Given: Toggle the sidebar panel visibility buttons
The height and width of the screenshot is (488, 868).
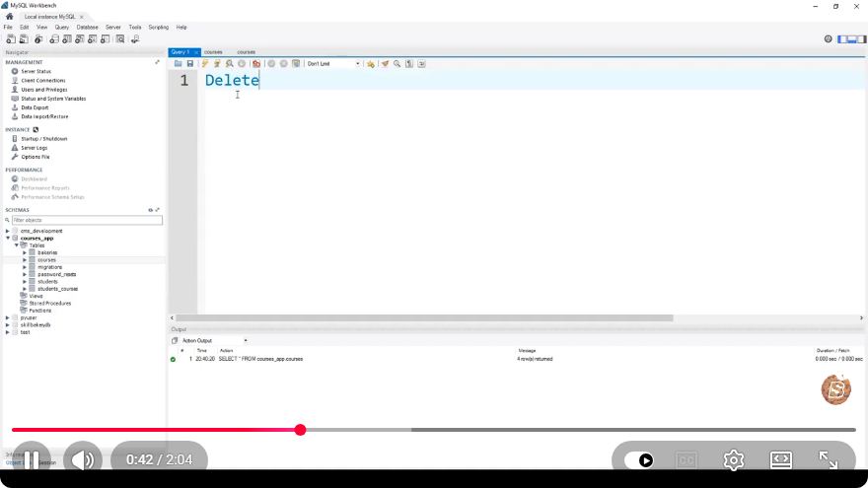Looking at the screenshot, I should pyautogui.click(x=851, y=38).
